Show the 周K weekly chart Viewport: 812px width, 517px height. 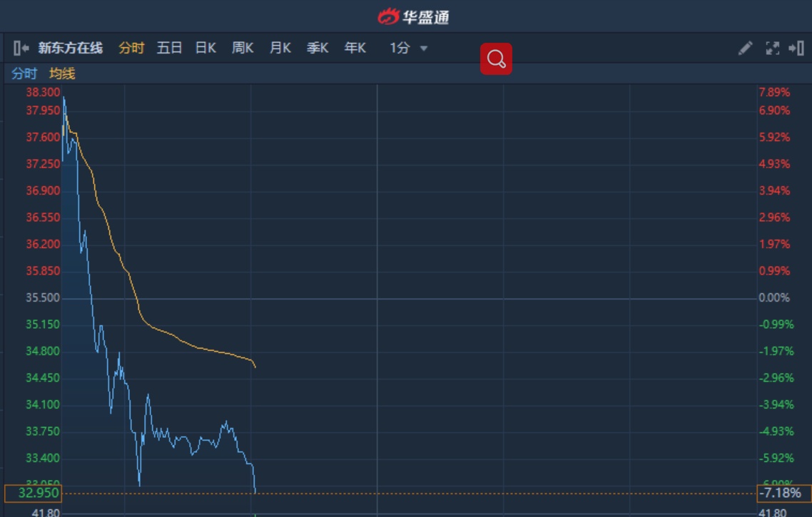[243, 48]
